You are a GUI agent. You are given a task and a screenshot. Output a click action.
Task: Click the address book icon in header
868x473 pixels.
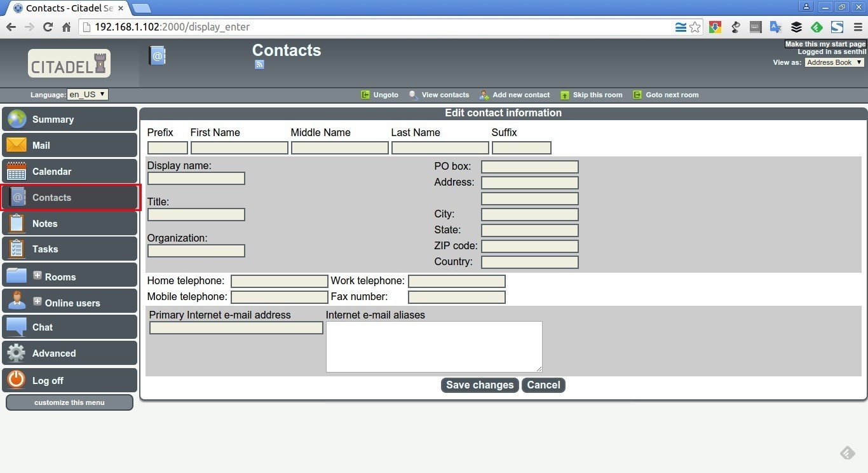[157, 56]
